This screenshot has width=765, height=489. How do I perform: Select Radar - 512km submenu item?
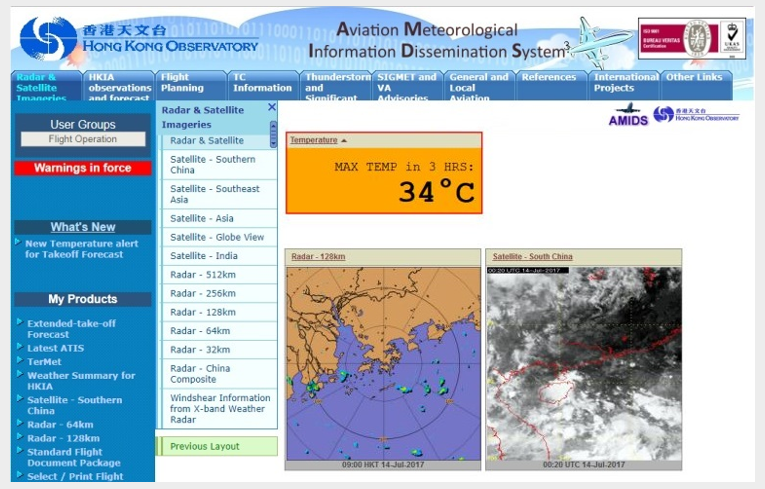[x=219, y=275]
